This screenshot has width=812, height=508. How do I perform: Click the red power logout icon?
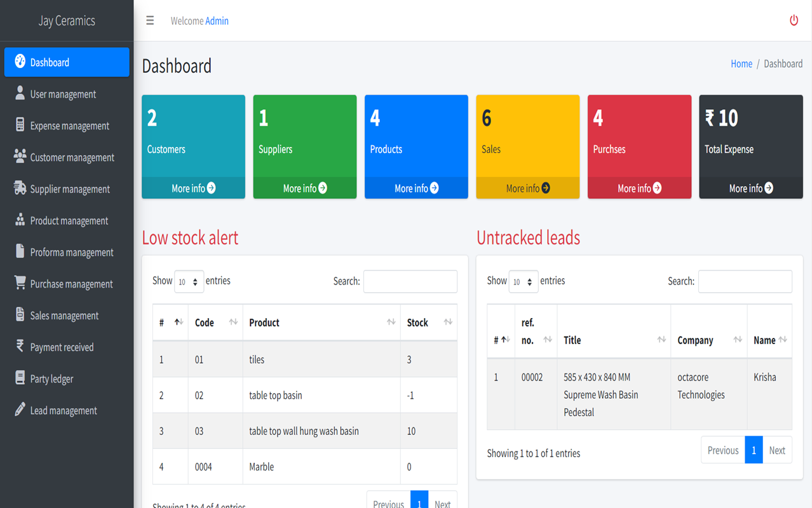(x=794, y=20)
